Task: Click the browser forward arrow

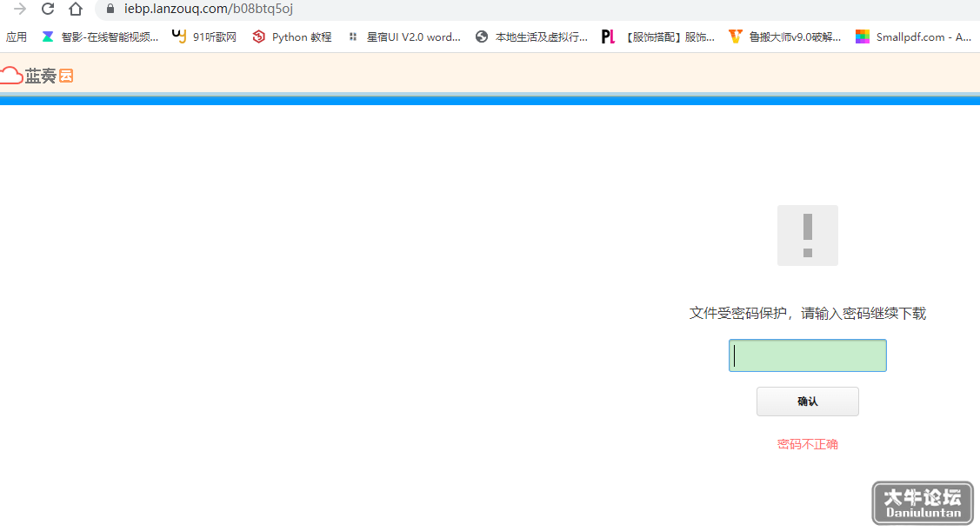Action: [x=20, y=9]
